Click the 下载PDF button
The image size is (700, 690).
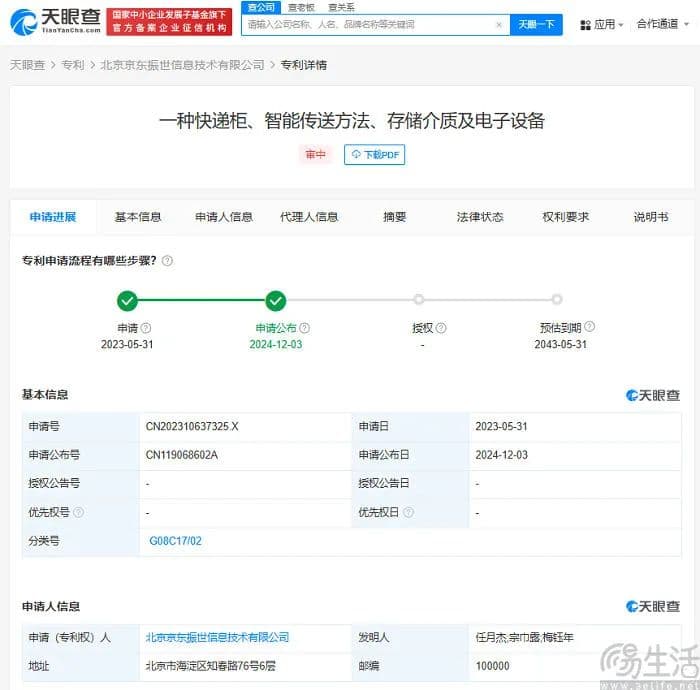point(374,155)
